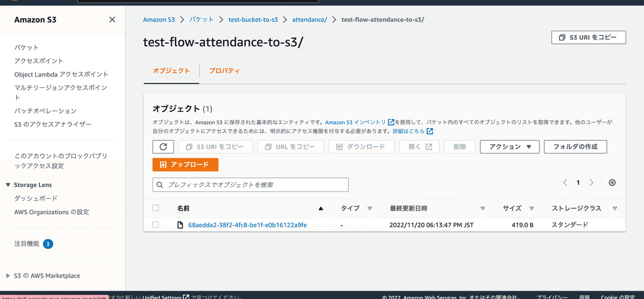The height and width of the screenshot is (299, 644).
Task: Open the アクション dropdown menu
Action: (x=509, y=147)
